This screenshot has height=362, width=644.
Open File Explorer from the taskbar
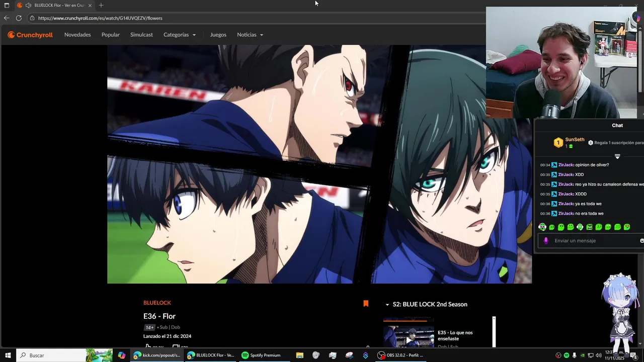(x=300, y=355)
